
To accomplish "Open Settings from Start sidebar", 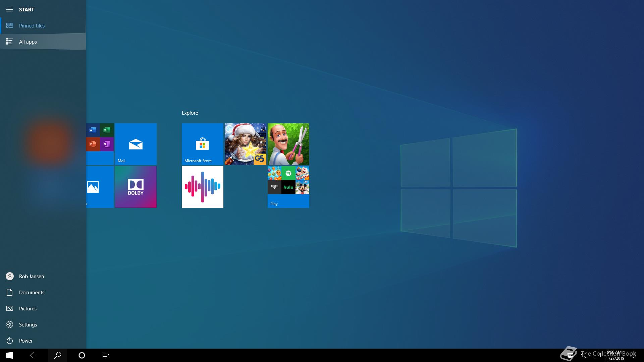I will (43, 324).
